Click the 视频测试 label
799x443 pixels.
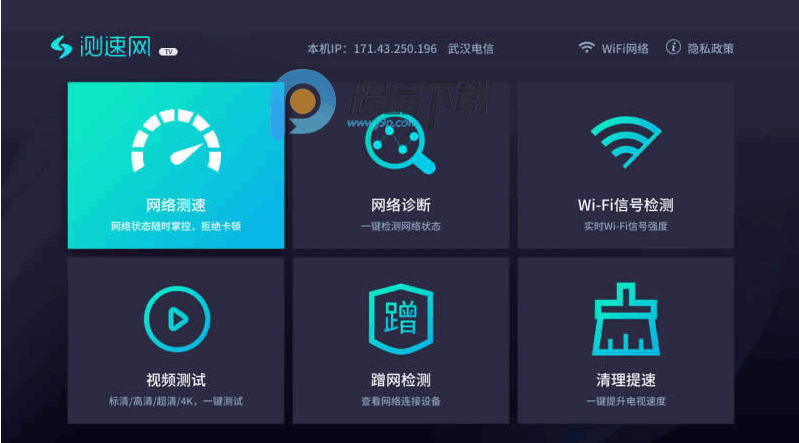(176, 380)
